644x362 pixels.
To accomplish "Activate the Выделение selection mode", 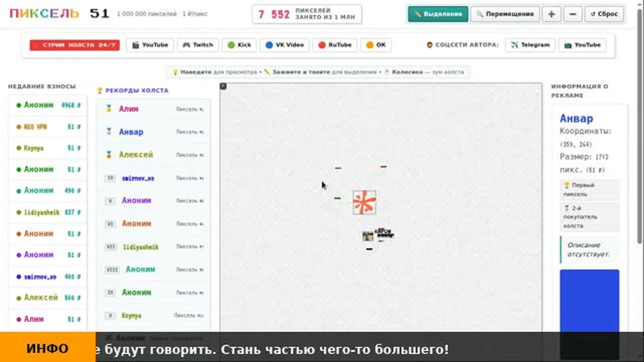I will 438,14.
